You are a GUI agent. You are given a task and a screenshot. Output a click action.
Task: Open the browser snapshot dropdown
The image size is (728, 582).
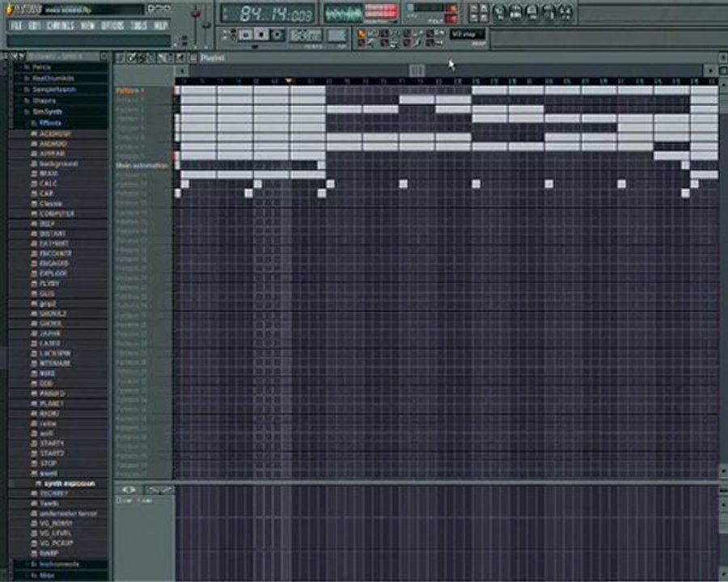coord(62,57)
